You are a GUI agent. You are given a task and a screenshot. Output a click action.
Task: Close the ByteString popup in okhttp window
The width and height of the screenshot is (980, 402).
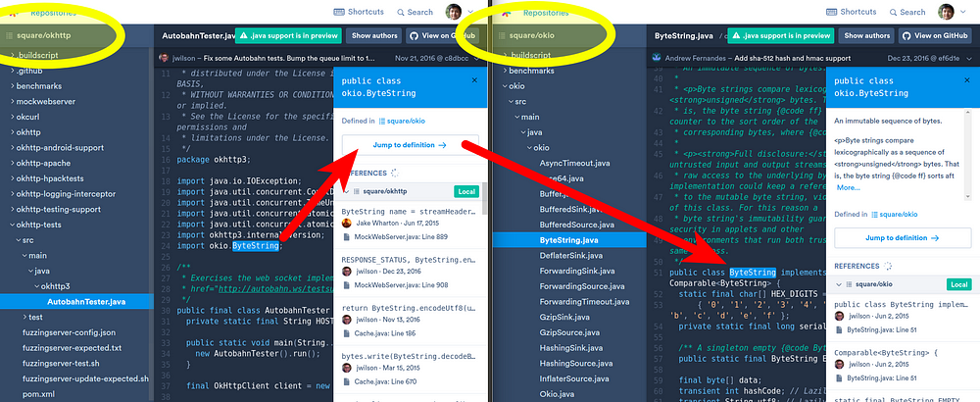(x=474, y=80)
